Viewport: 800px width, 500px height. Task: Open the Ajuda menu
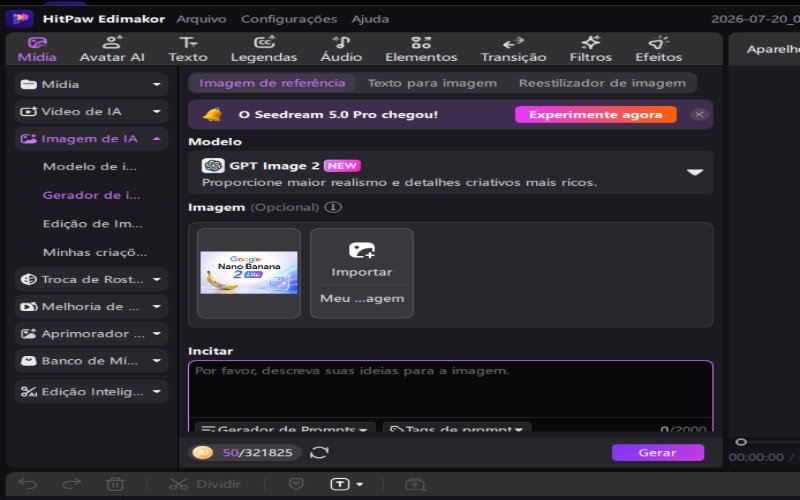[x=370, y=19]
